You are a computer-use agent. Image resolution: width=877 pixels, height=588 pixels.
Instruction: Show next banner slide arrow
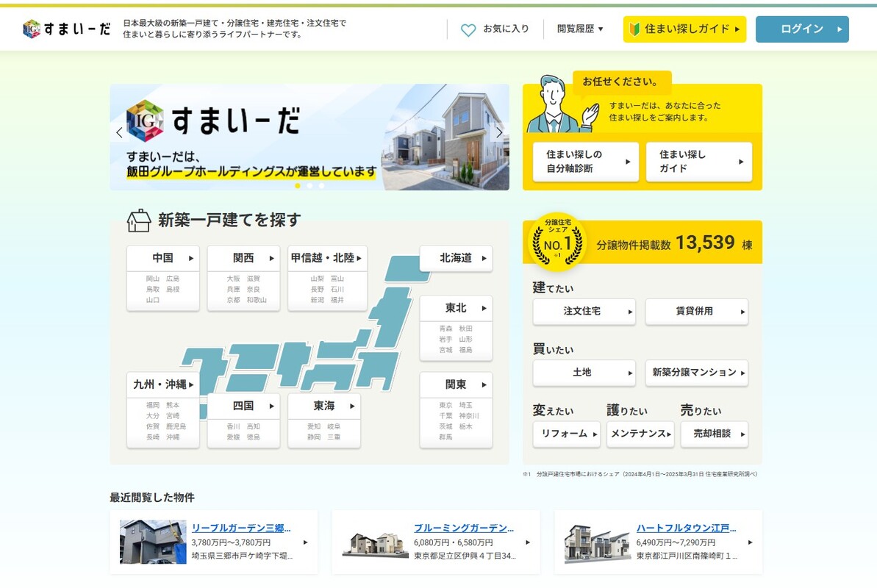coord(499,132)
